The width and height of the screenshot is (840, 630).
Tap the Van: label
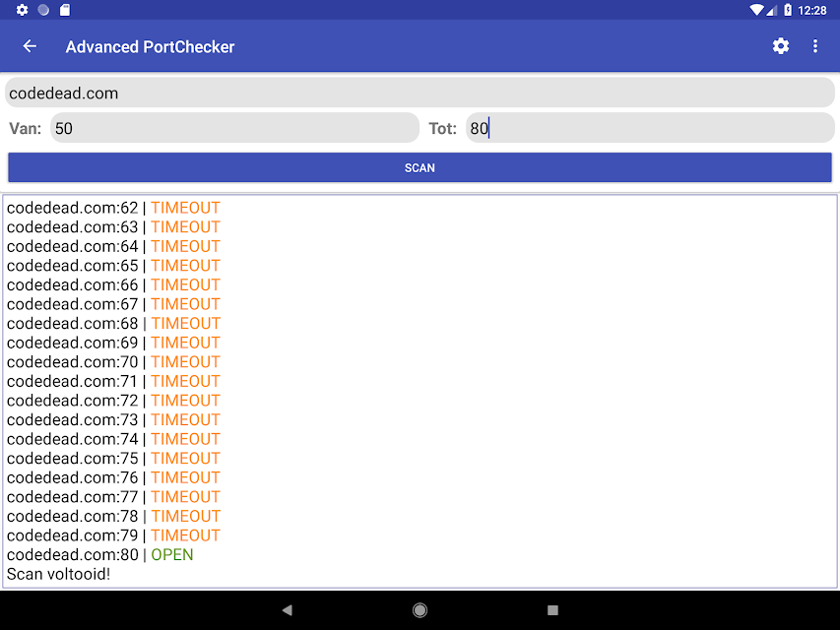pos(26,129)
